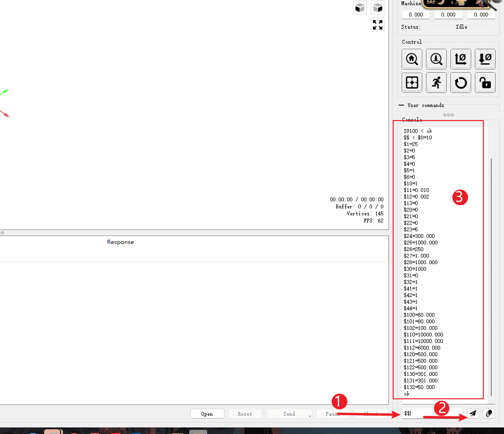The height and width of the screenshot is (434, 504).
Task: Focus the console command input containing $$
Action: click(x=432, y=413)
